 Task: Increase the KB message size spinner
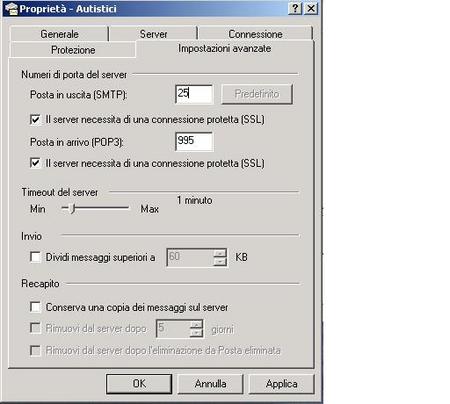point(220,253)
